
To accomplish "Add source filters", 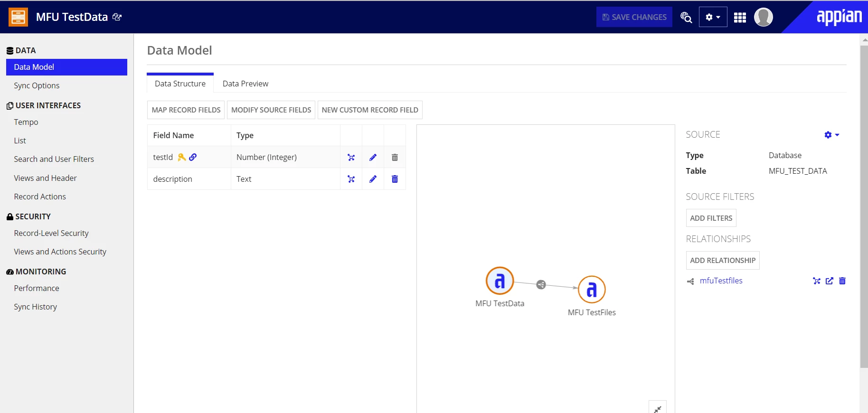I will tap(711, 218).
